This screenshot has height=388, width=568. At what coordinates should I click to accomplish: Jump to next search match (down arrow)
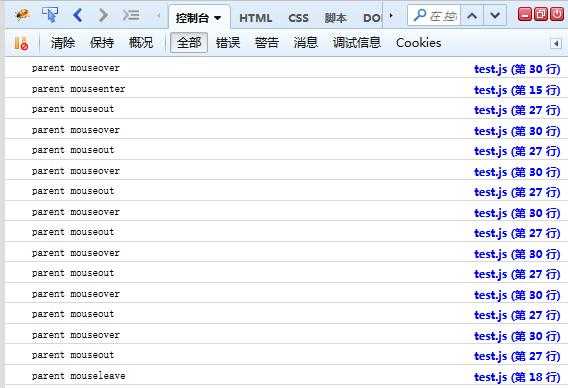click(495, 16)
